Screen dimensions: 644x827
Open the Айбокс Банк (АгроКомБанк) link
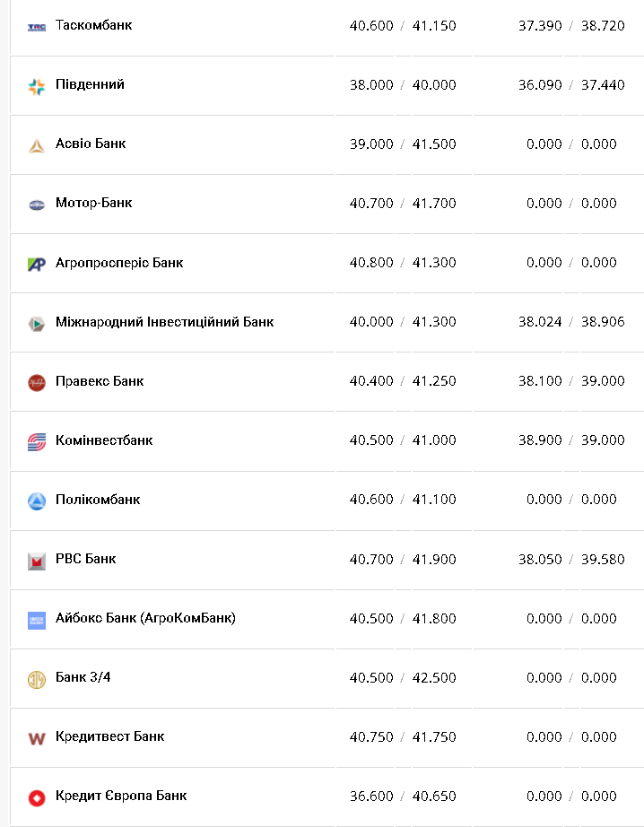pyautogui.click(x=145, y=618)
